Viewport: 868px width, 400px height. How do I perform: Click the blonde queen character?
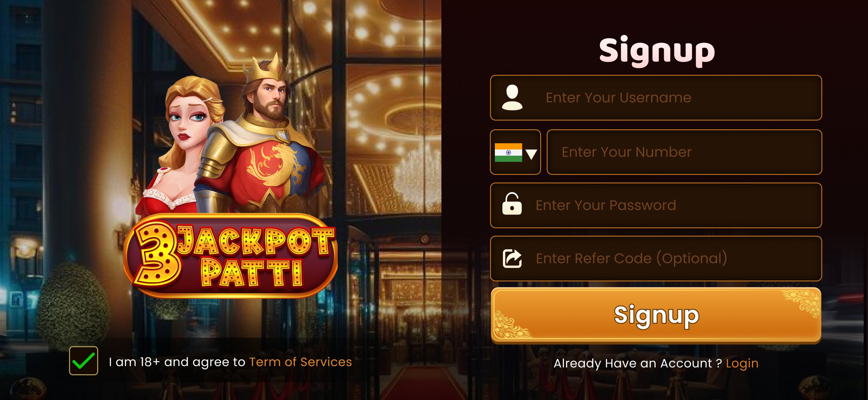182,145
